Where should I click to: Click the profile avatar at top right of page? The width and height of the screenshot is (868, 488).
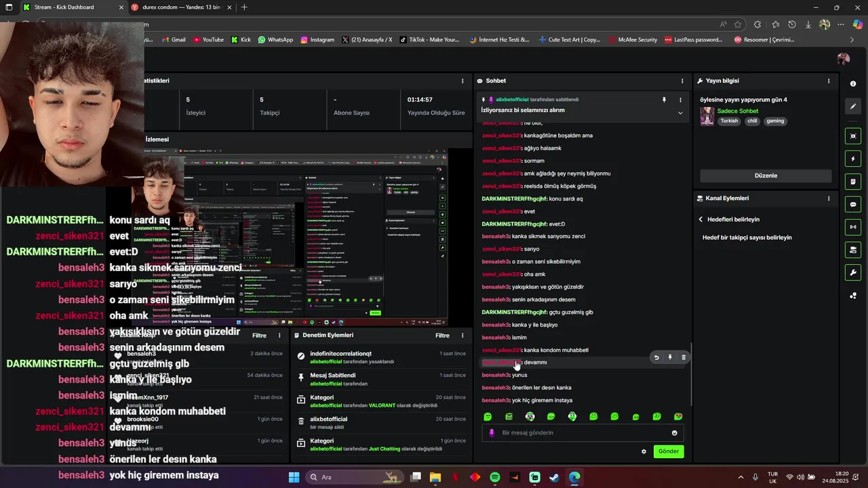pyautogui.click(x=844, y=59)
